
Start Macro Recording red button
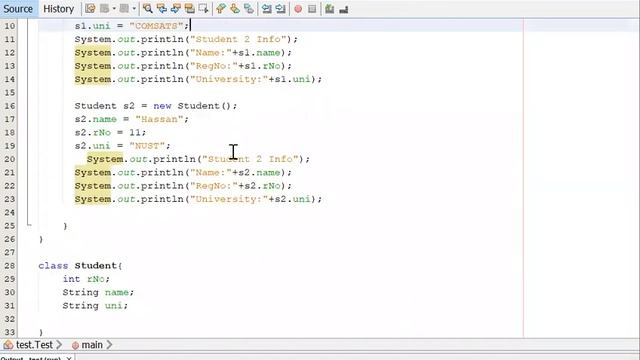[x=298, y=9]
